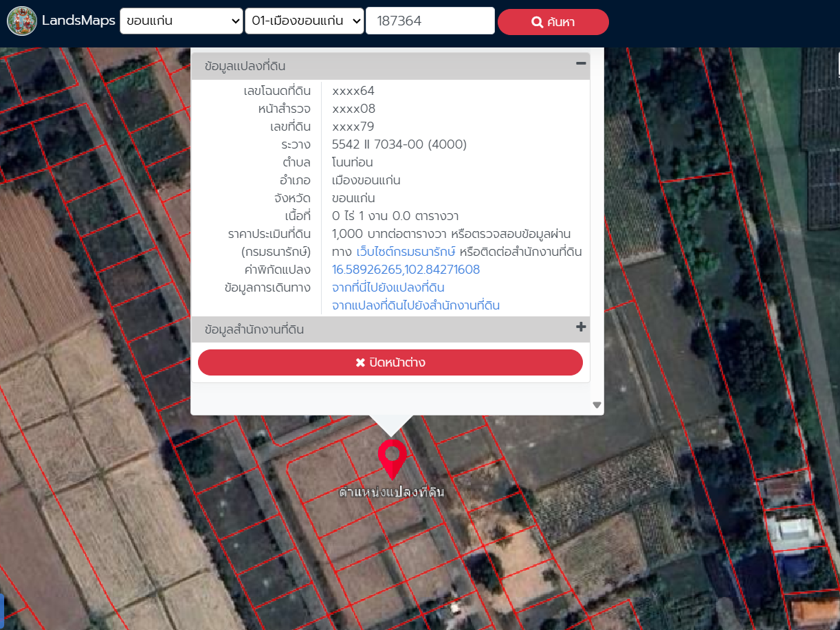Click the LandsMaps brand title text
Screen dimensions: 840x630
coord(78,21)
